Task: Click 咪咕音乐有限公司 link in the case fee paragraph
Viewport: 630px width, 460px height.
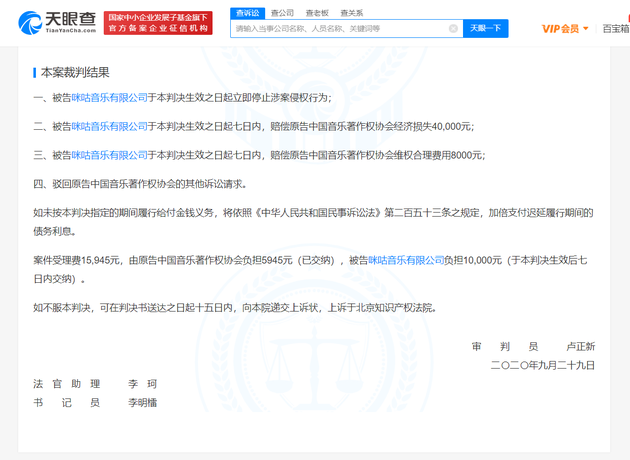Action: click(406, 260)
